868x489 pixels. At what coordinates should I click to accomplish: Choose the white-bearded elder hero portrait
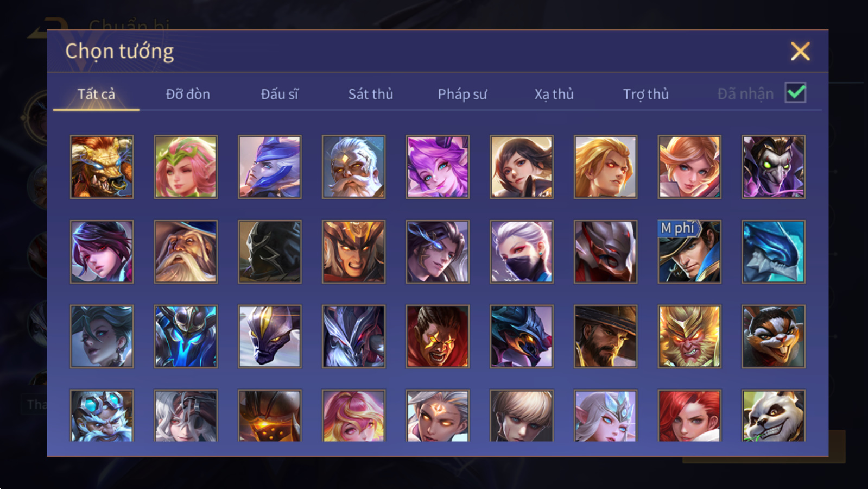click(353, 167)
